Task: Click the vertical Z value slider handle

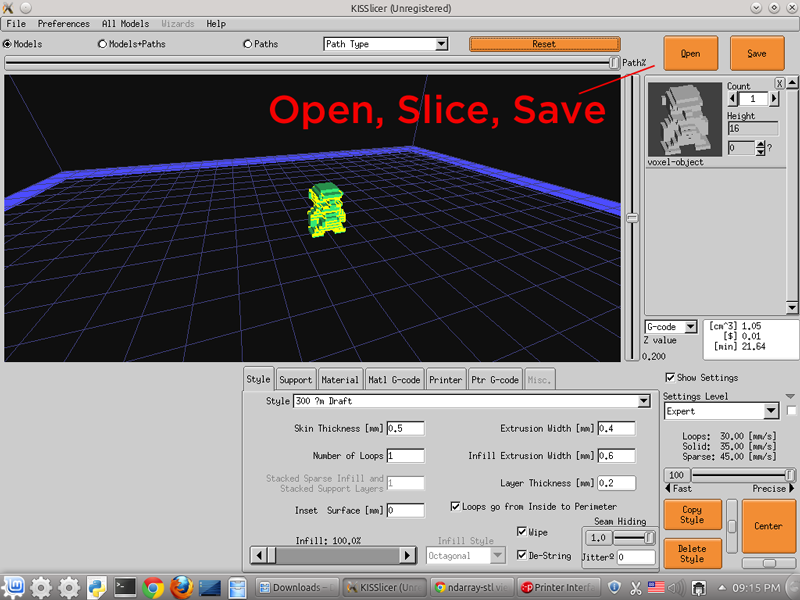Action: [632, 218]
